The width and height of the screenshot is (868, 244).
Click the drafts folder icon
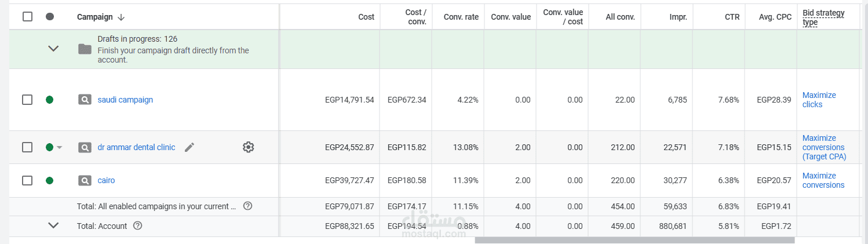pos(85,49)
